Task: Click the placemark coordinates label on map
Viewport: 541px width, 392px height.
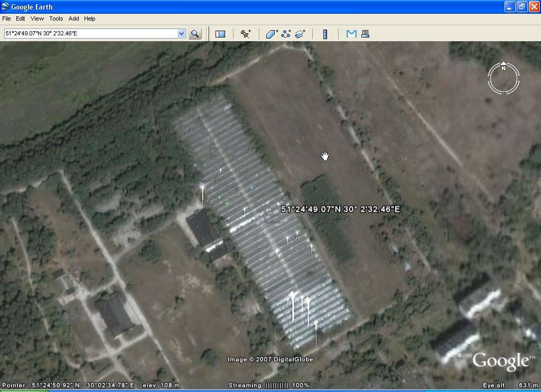Action: [340, 209]
